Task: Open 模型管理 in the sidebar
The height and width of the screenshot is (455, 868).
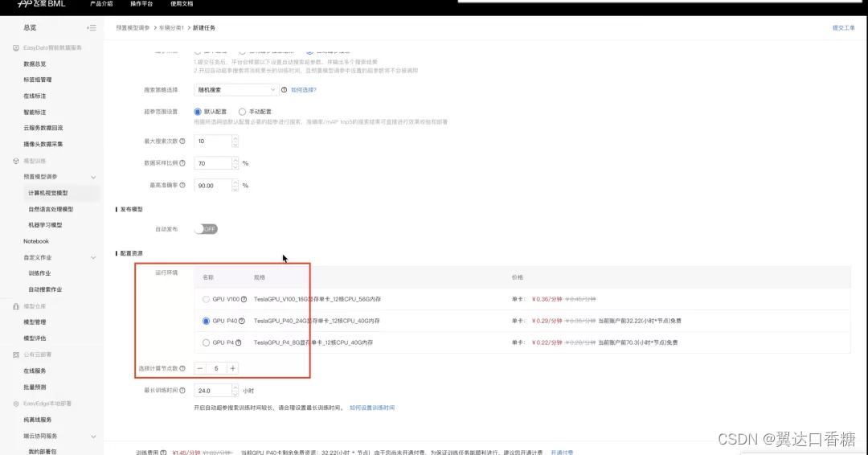Action: tap(35, 322)
